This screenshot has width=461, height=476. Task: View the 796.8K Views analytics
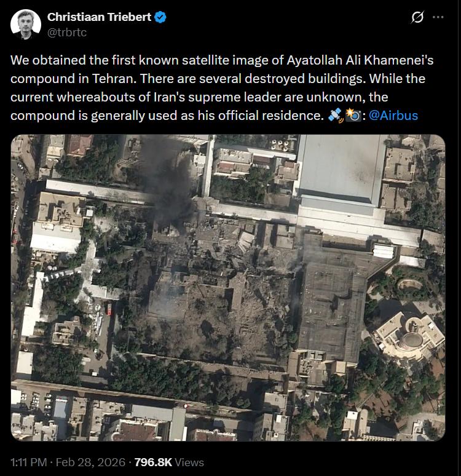coord(169,462)
